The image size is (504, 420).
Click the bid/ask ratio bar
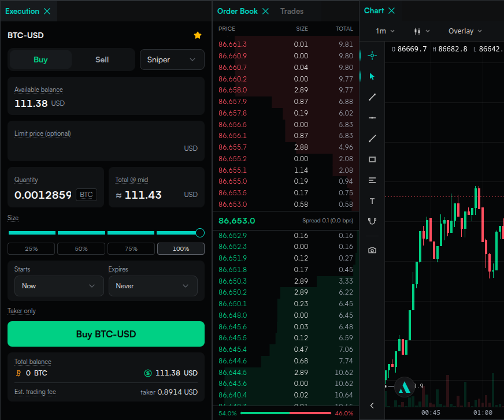[286, 413]
